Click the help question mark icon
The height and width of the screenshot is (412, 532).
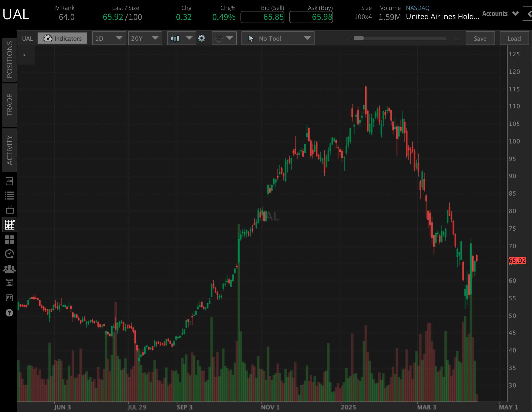(10, 313)
